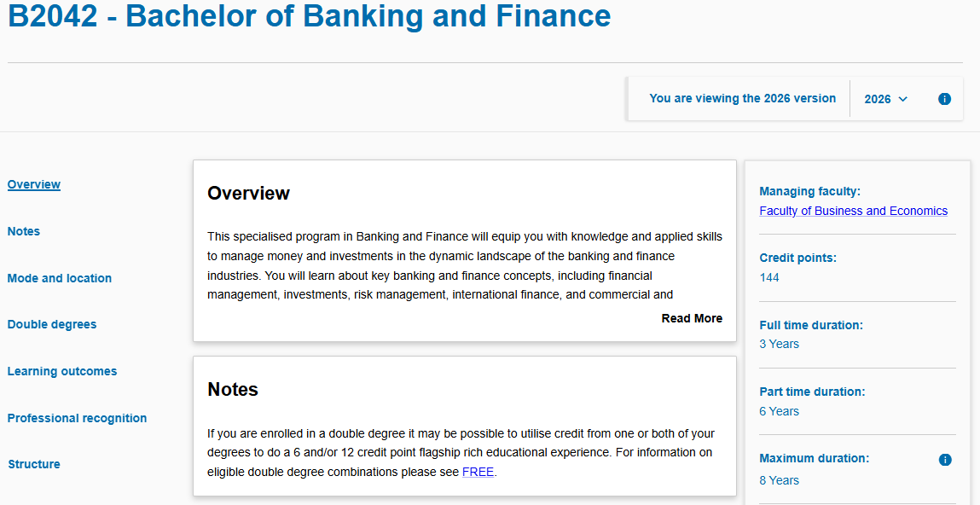The height and width of the screenshot is (505, 980).
Task: Click the Notes heading inside the content card
Action: click(x=233, y=390)
